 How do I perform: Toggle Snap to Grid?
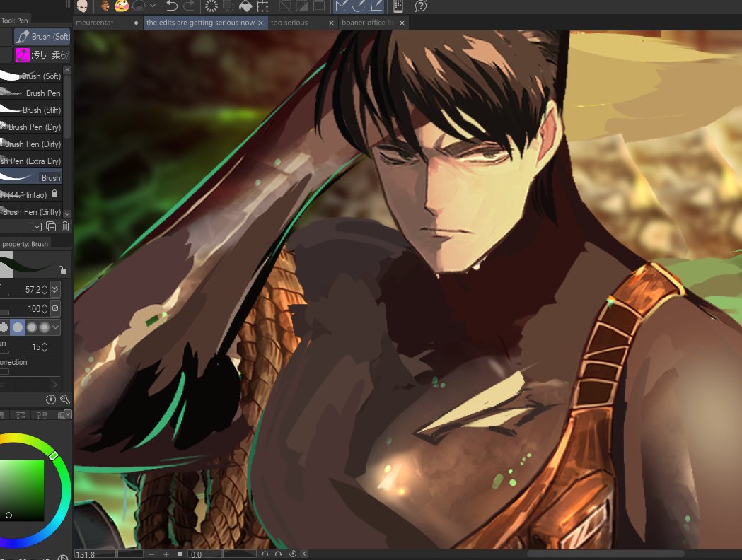tap(376, 6)
